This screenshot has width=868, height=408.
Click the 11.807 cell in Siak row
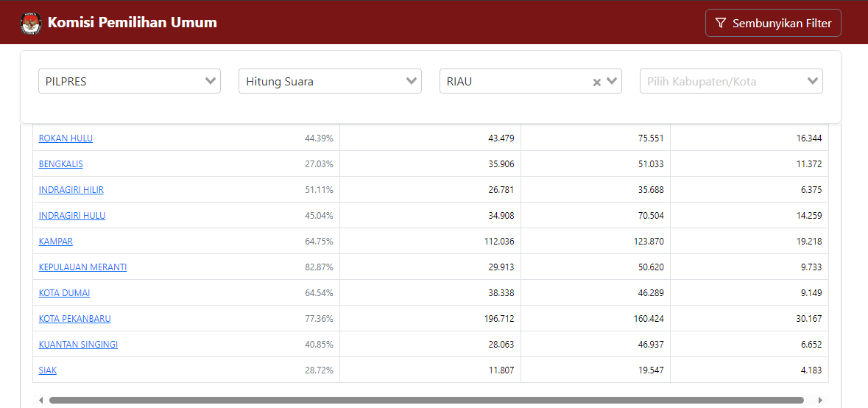430,370
